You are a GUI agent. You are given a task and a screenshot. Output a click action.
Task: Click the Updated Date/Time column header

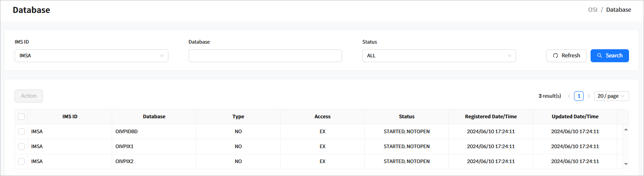pos(574,117)
